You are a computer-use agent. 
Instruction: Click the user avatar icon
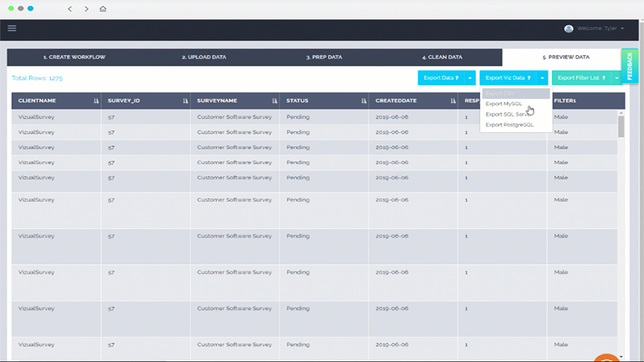point(569,28)
